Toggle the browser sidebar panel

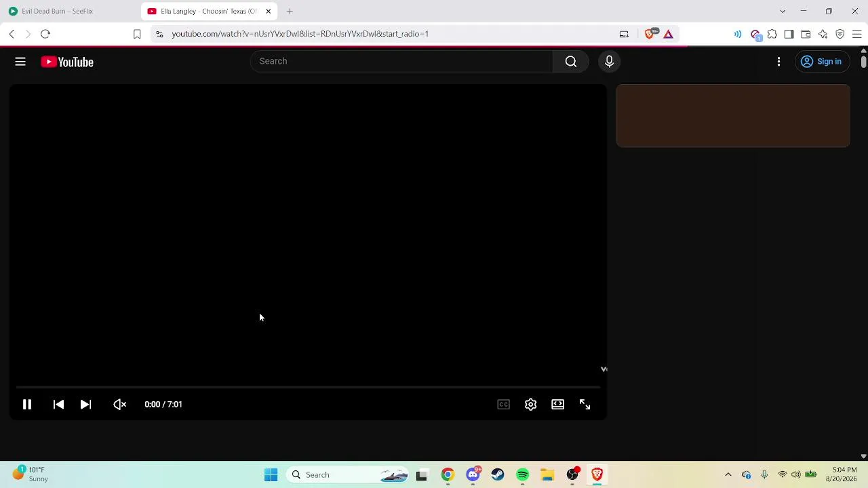tap(789, 34)
